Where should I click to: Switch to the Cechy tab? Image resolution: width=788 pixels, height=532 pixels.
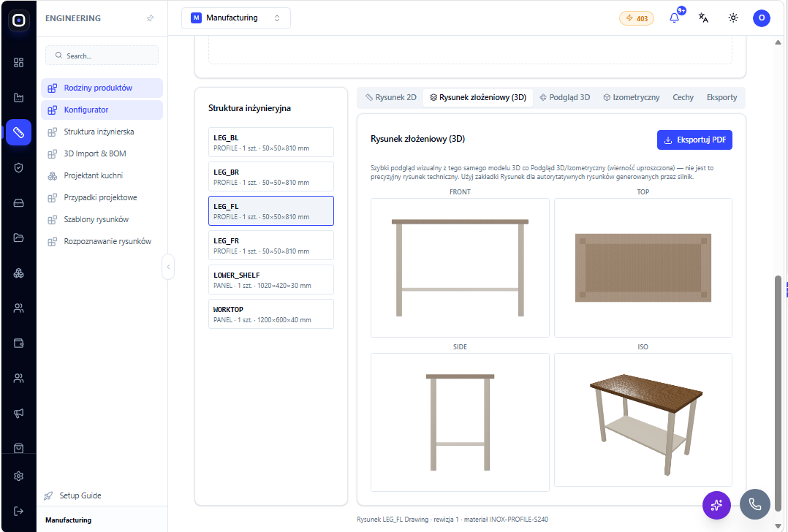(683, 97)
